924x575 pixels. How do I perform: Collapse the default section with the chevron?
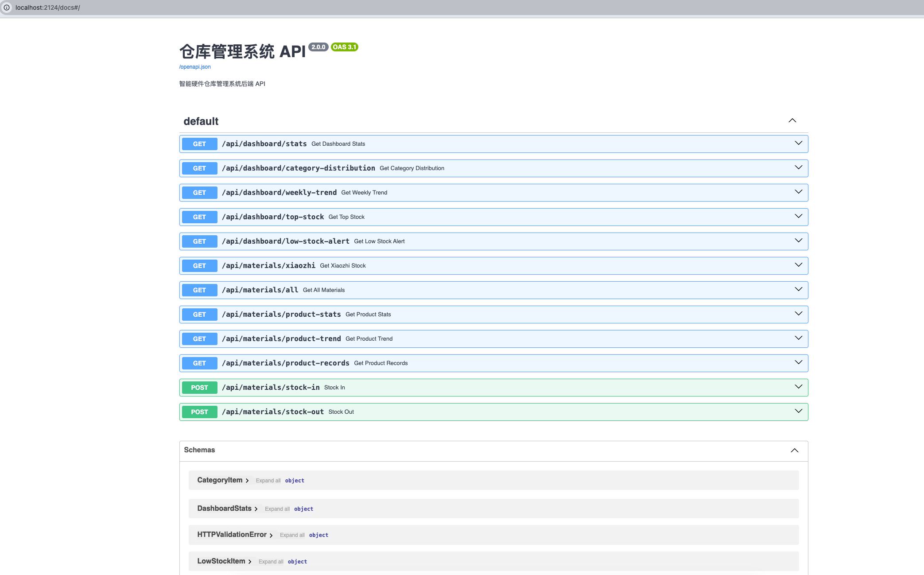tap(792, 120)
